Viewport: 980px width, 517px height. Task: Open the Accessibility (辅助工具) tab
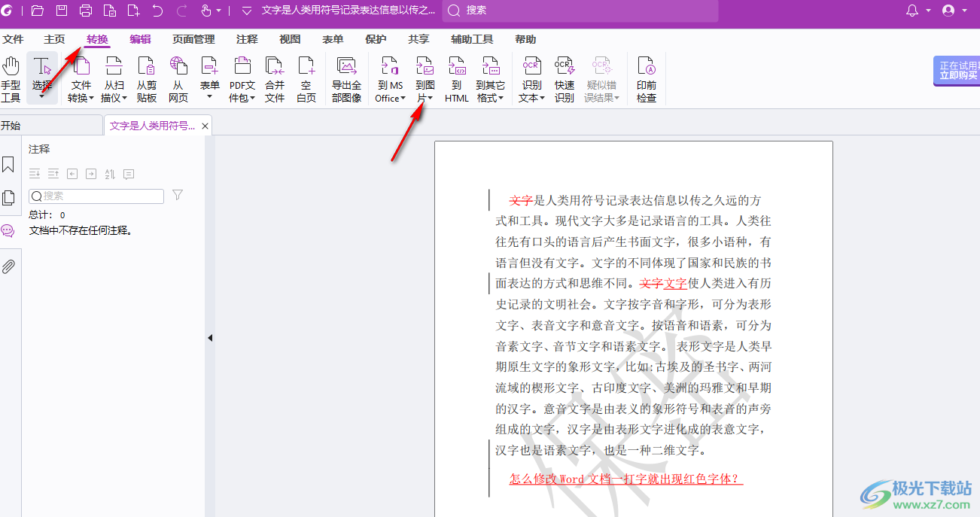[x=472, y=39]
